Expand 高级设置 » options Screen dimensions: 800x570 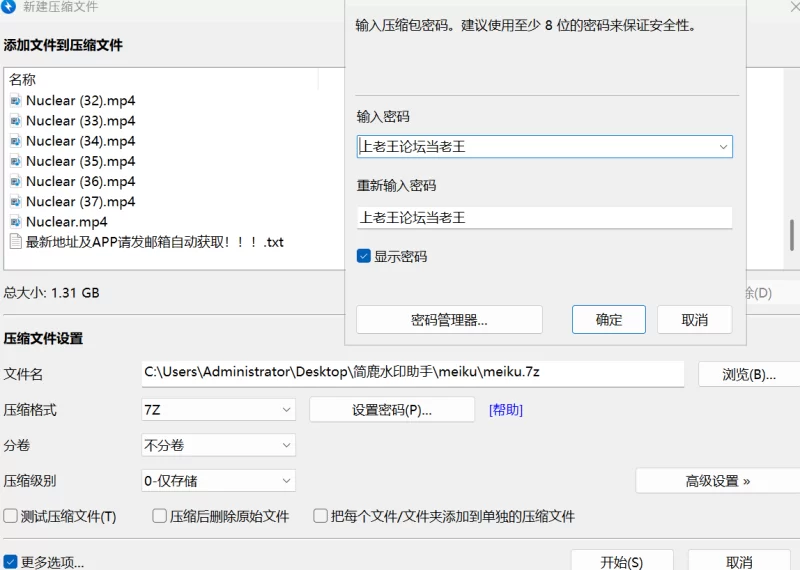tap(717, 481)
